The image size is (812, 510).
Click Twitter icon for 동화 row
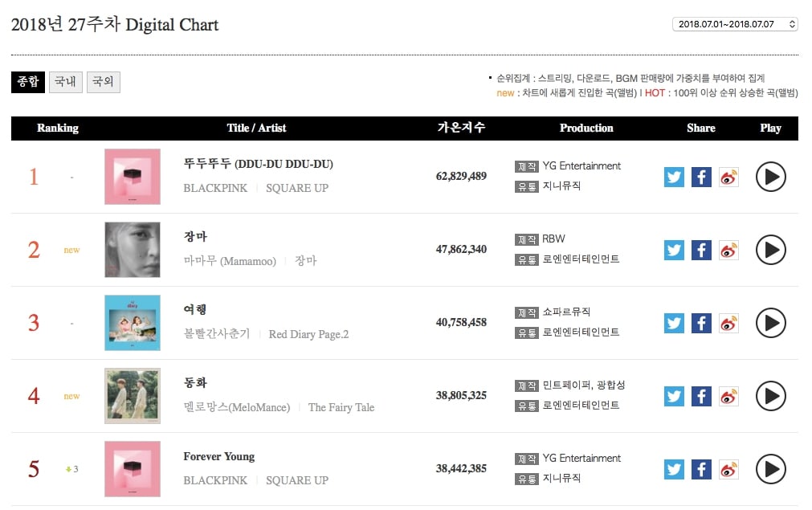674,396
